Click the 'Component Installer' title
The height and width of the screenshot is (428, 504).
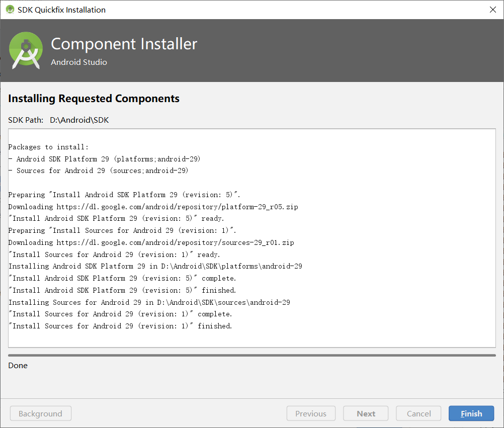(x=124, y=44)
